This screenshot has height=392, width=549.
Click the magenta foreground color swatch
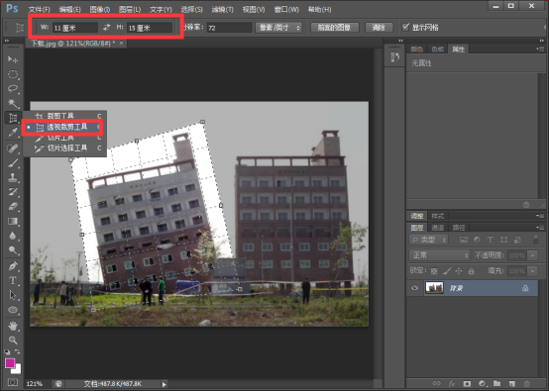[x=10, y=363]
